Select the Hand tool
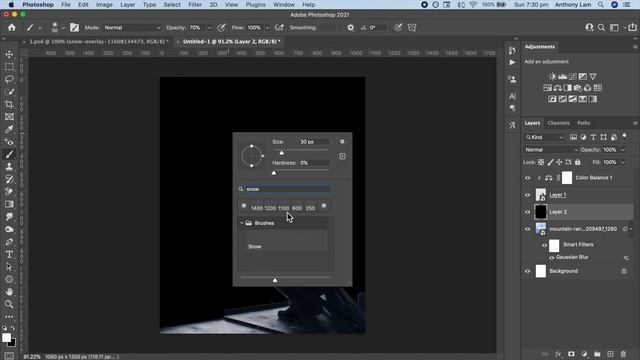 click(x=9, y=292)
